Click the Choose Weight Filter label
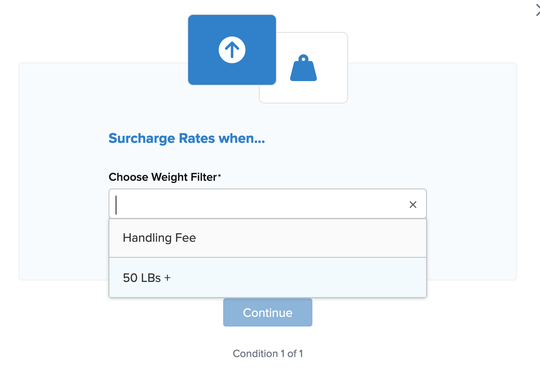The image size is (540, 392). [x=163, y=177]
